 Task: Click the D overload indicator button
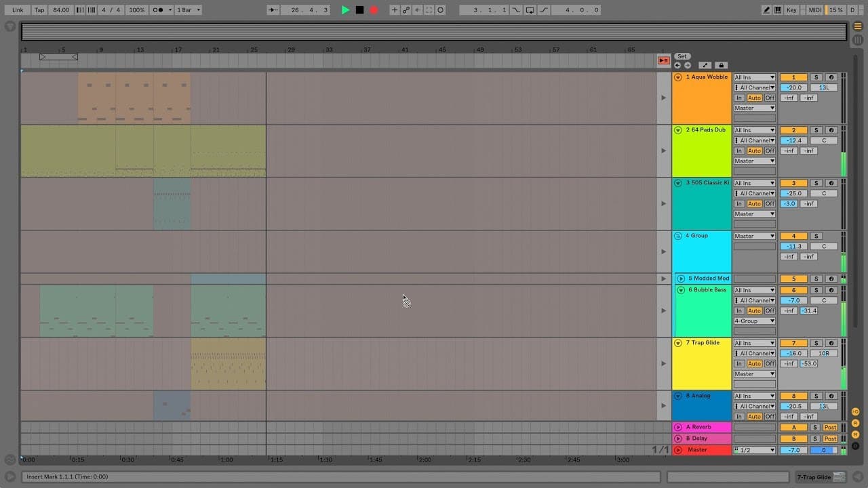tap(853, 10)
